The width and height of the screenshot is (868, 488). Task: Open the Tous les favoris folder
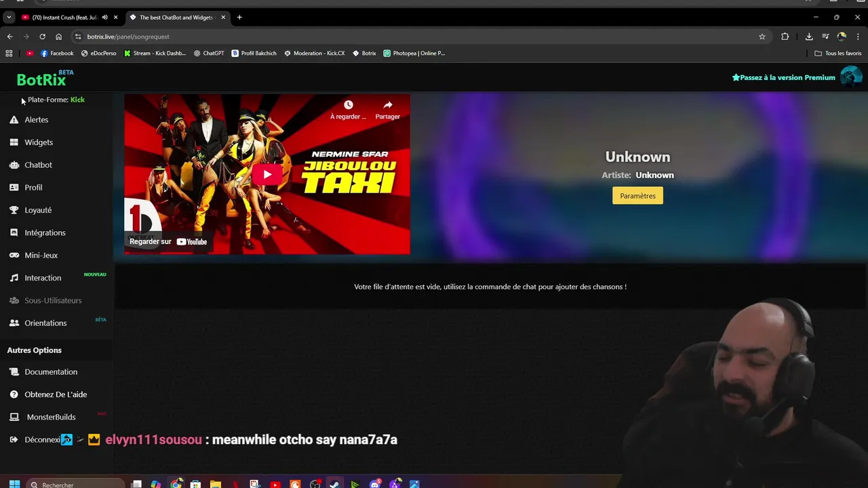[x=838, y=53]
